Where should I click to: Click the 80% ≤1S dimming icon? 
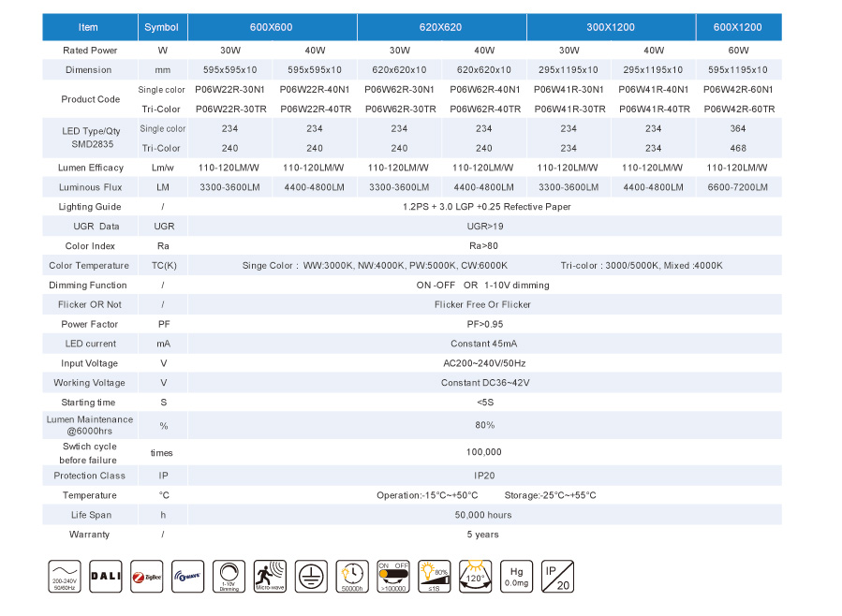(x=434, y=576)
